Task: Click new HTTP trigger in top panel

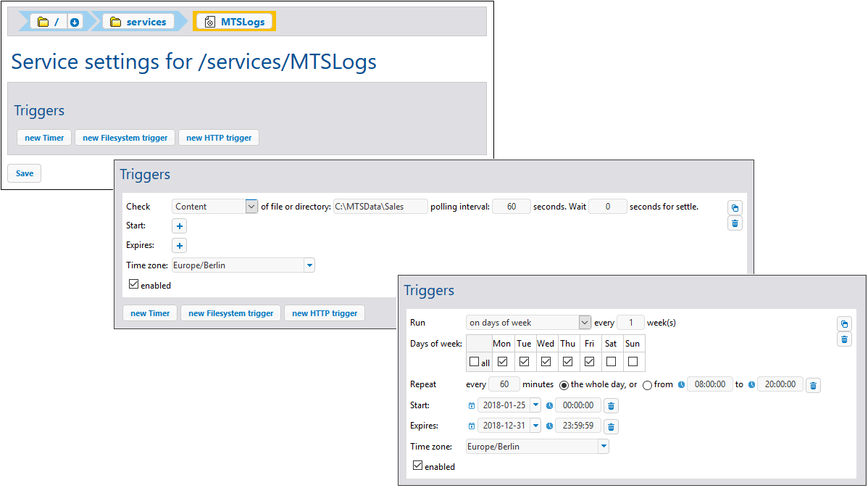Action: tap(219, 138)
